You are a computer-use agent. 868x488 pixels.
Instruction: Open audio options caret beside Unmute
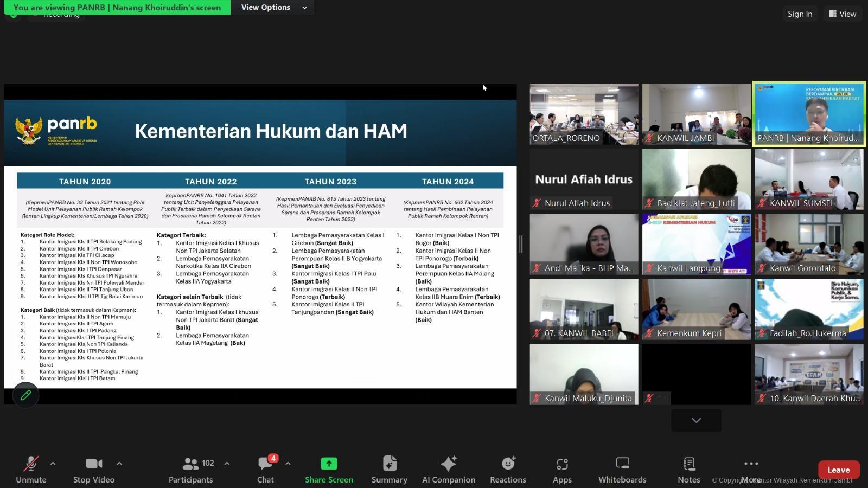(x=53, y=464)
